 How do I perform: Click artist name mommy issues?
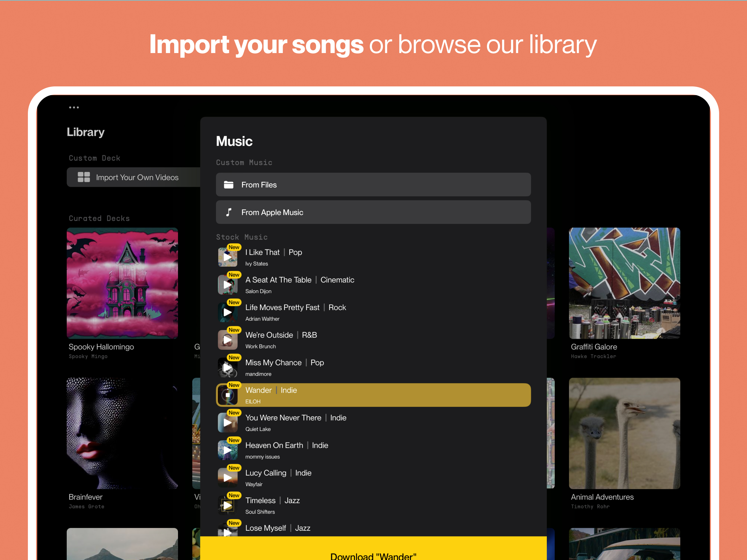[x=262, y=457]
